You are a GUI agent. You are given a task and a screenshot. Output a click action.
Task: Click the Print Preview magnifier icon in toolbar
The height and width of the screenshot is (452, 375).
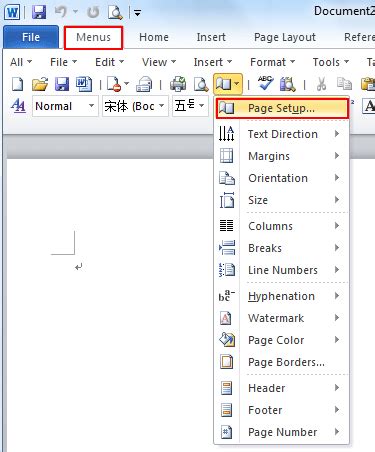201,84
